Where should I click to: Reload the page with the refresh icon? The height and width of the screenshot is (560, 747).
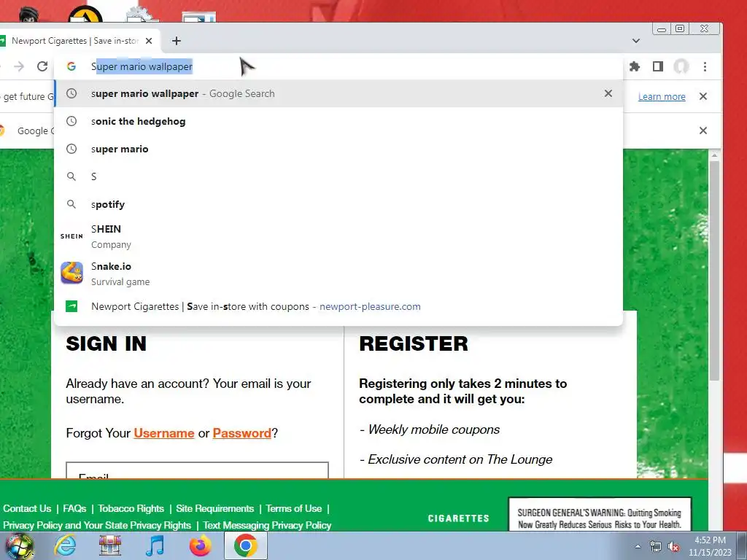click(42, 66)
